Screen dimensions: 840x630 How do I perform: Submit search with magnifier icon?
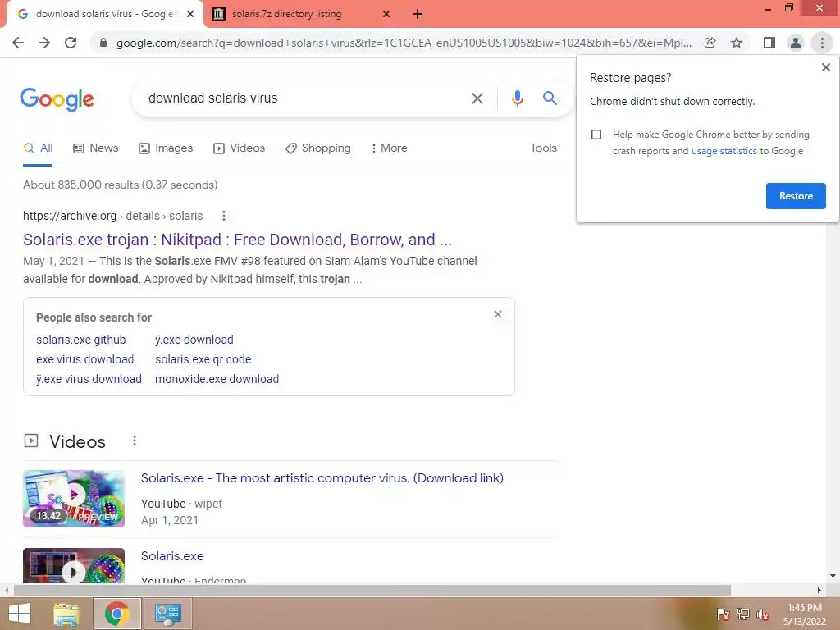coord(550,98)
